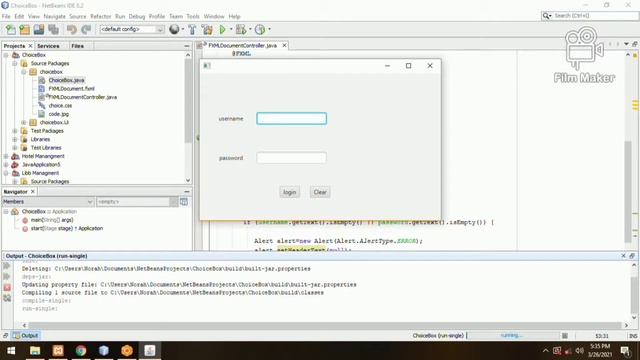
Task: Click the Undo toolbar icon
Action: click(72, 29)
